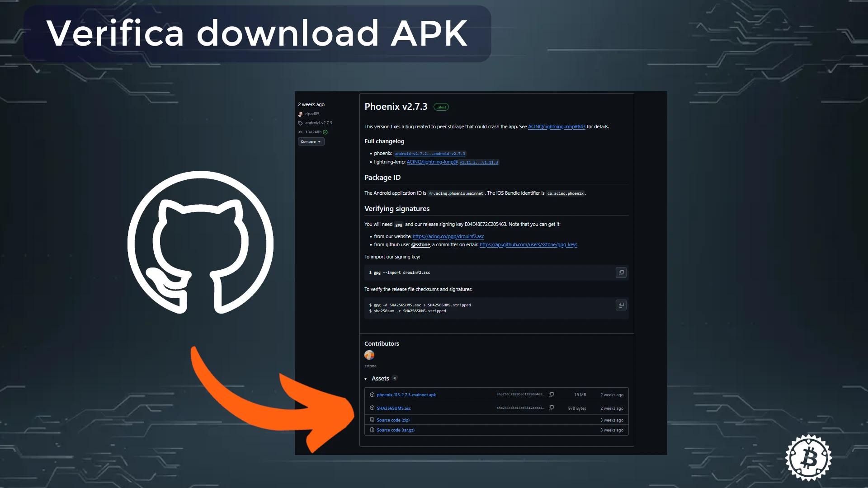Click the 13a248b commit hash
Image resolution: width=868 pixels, height=488 pixels.
pyautogui.click(x=313, y=132)
